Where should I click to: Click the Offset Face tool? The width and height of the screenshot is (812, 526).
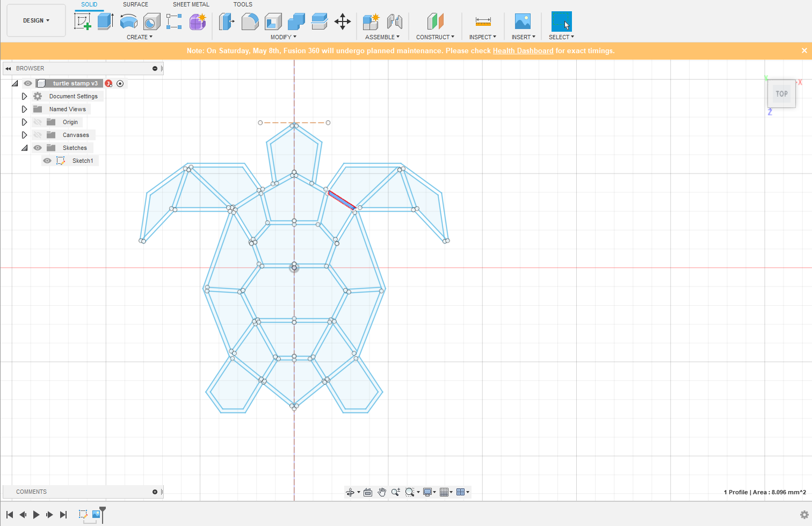point(320,21)
